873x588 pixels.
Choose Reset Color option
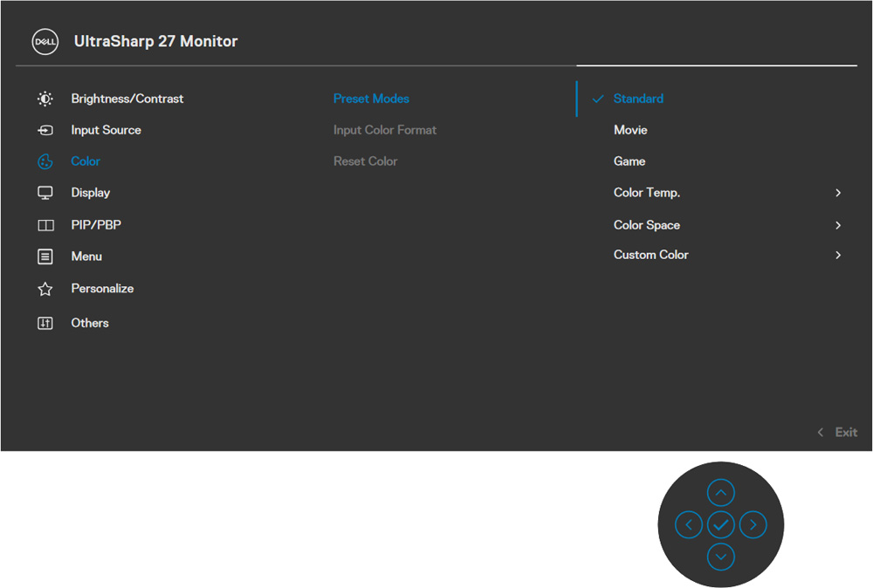[x=365, y=161]
